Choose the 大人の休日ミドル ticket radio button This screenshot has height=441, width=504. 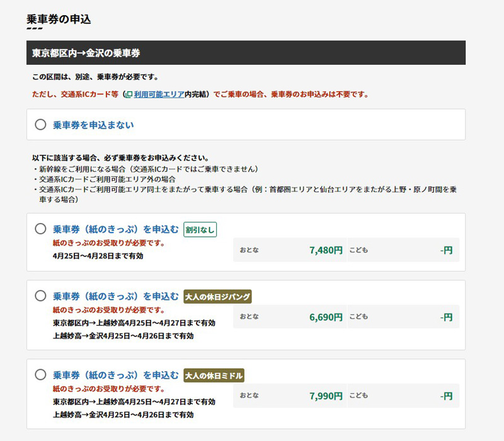pos(40,374)
